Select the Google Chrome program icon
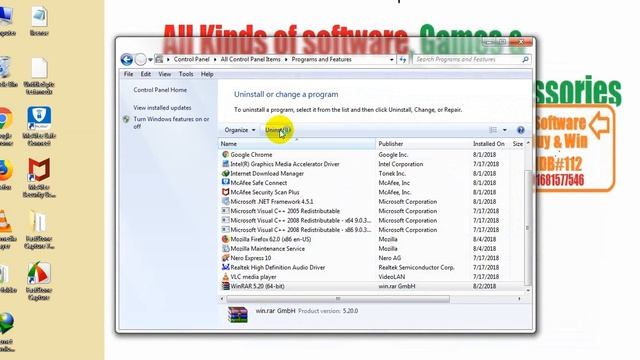The height and width of the screenshot is (360, 640). point(225,154)
